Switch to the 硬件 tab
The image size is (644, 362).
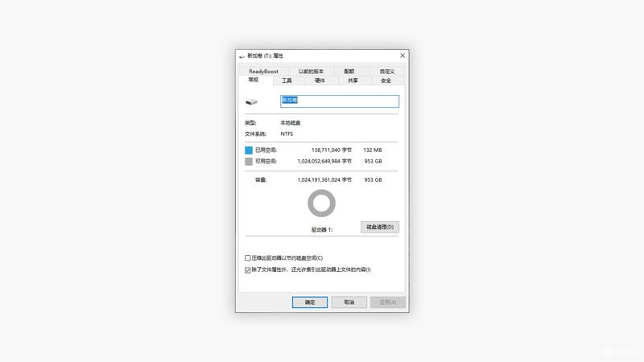[320, 80]
